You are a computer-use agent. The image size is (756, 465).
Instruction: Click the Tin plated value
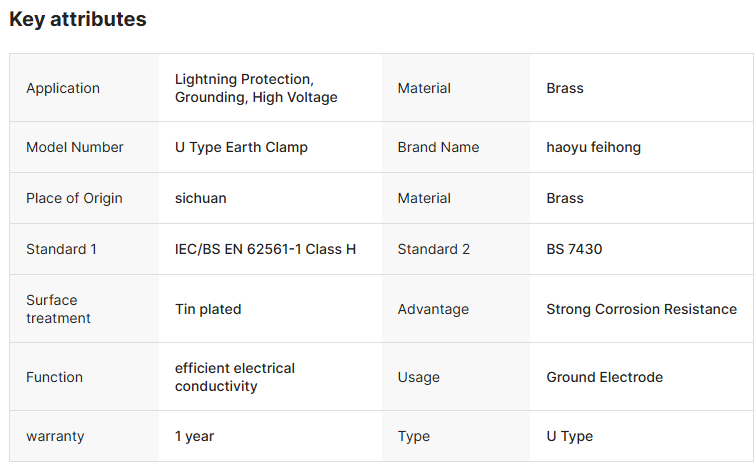(208, 309)
